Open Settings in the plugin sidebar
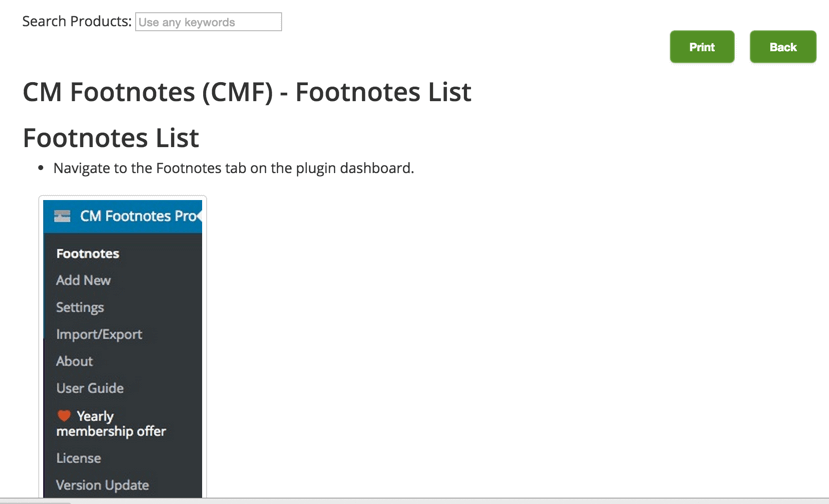 point(80,308)
